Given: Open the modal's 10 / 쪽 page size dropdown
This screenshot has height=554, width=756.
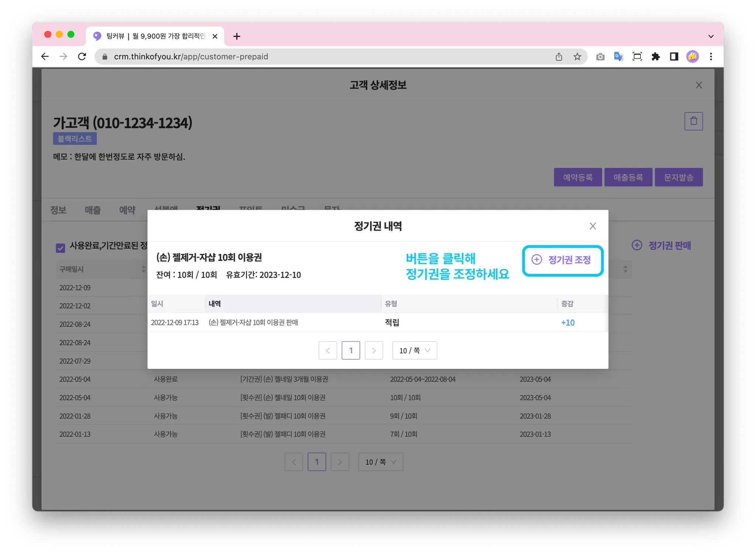Looking at the screenshot, I should [x=414, y=350].
